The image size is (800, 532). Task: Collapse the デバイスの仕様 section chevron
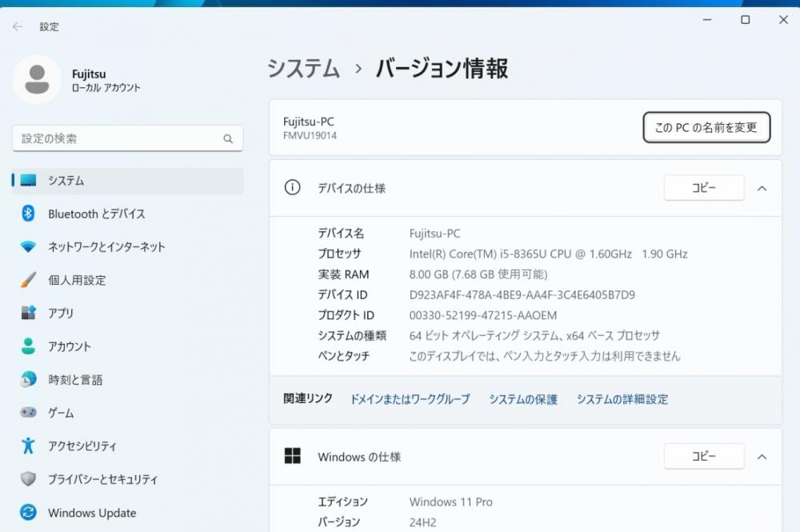click(762, 188)
